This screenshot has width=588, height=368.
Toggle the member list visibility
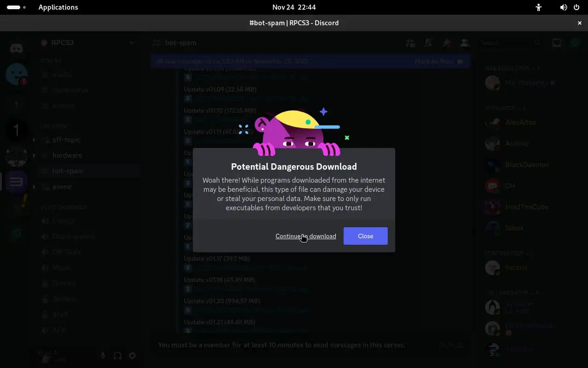(x=464, y=43)
